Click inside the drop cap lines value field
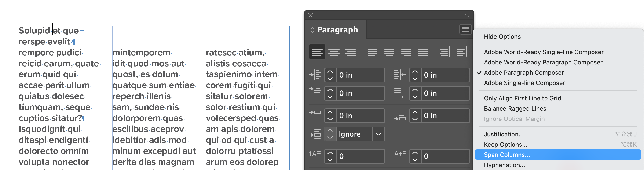The width and height of the screenshot is (644, 170). (x=360, y=156)
